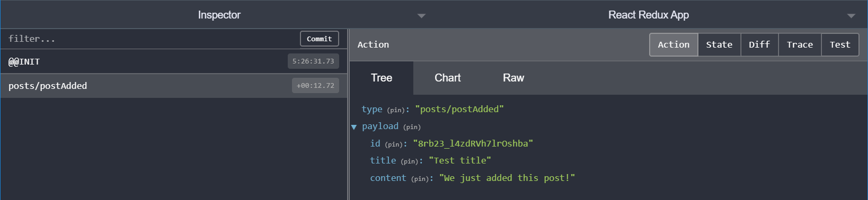Pin the payload property
The width and height of the screenshot is (868, 200).
point(412,127)
